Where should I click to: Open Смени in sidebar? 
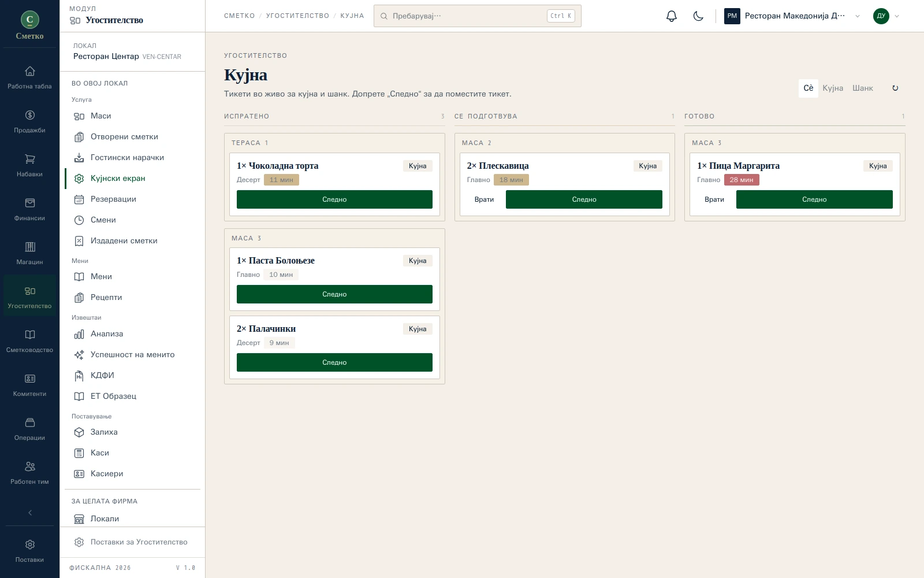pyautogui.click(x=133, y=220)
